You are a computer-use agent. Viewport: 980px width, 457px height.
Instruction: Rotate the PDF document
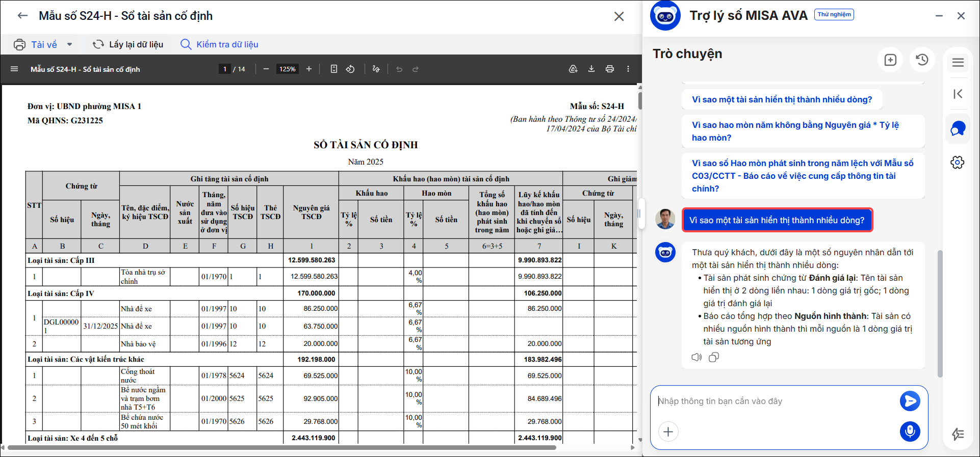click(350, 69)
